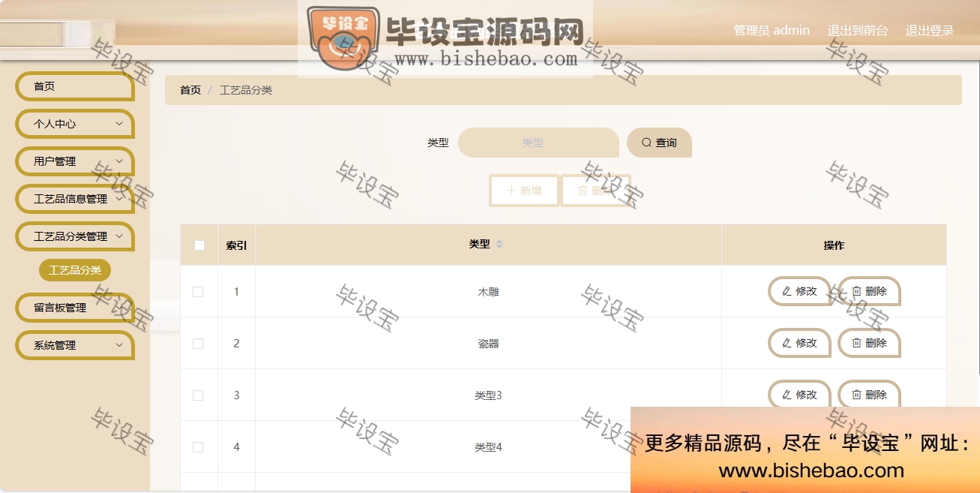The height and width of the screenshot is (493, 980).
Task: Click the 瓷器 type cell
Action: coord(488,344)
